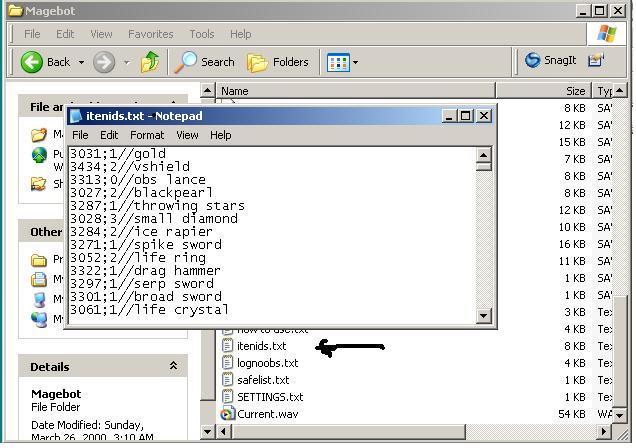Open Notepad File menu
636x448 pixels.
click(x=80, y=135)
